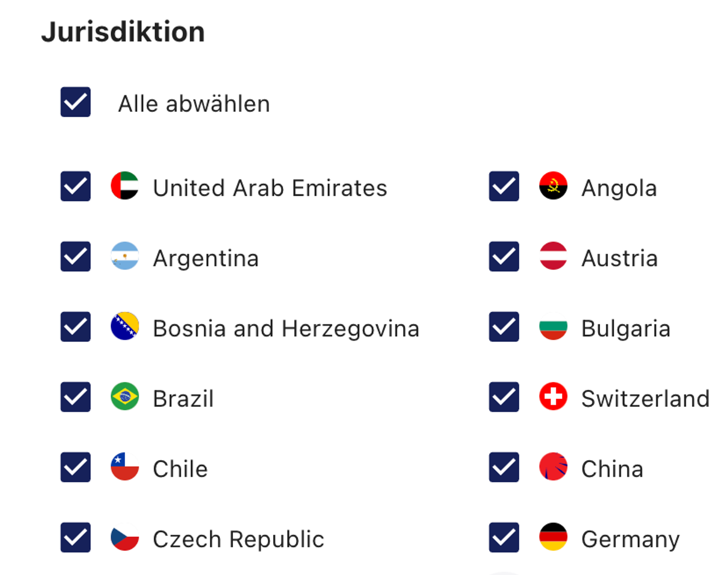Viewport: 728px width, 575px height.
Task: Click the Jurisdiktion section heading
Action: pyautogui.click(x=123, y=32)
